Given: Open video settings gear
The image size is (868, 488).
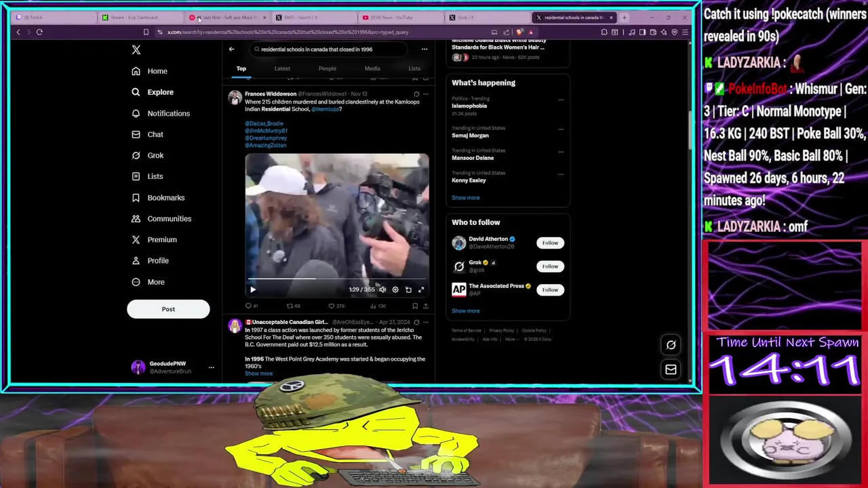Looking at the screenshot, I should point(395,289).
